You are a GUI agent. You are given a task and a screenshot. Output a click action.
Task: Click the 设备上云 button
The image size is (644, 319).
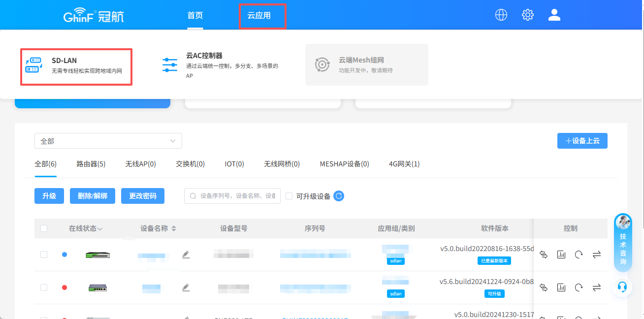pos(582,141)
